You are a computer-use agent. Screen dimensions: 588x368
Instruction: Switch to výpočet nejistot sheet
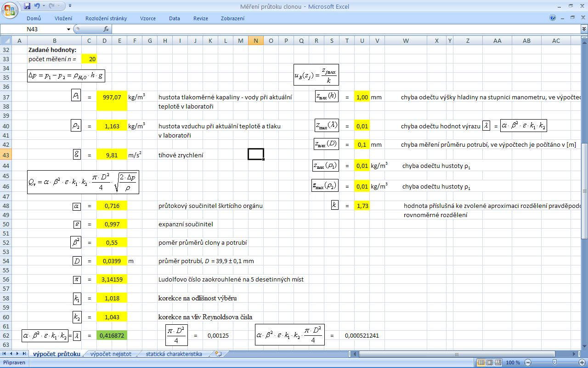tap(111, 354)
